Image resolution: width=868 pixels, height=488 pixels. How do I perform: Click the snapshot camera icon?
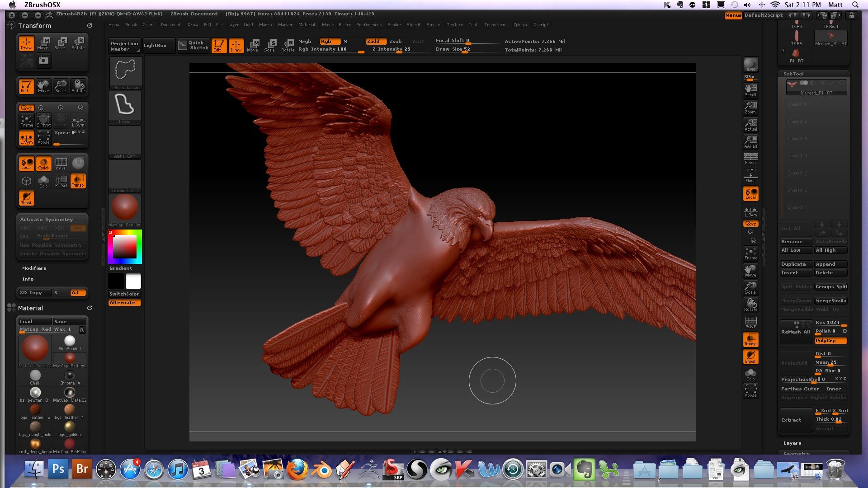[x=43, y=60]
